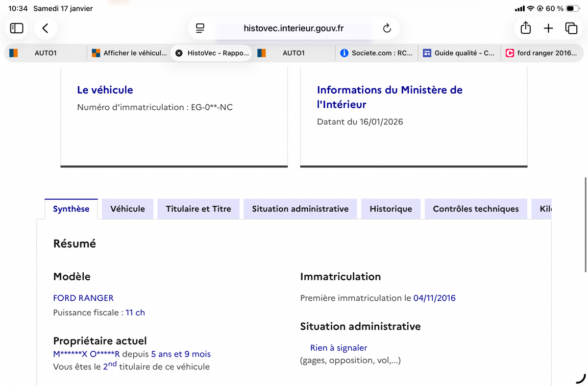
Task: Select the Véhicule report tab
Action: click(127, 209)
